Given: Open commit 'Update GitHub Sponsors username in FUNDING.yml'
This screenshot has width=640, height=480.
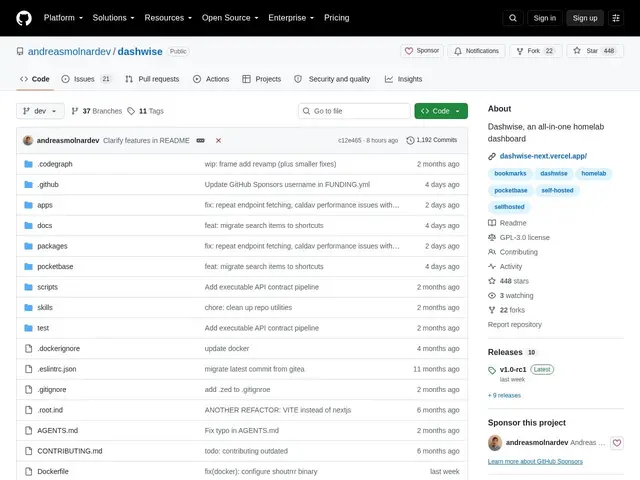Looking at the screenshot, I should click(287, 184).
